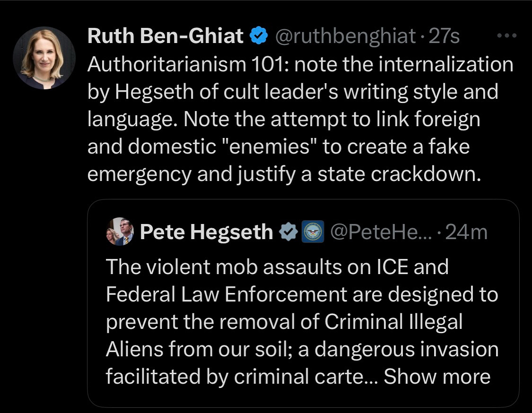The height and width of the screenshot is (413, 532).
Task: Click the 'emergency and justify a state crackdown' line
Action: [284, 174]
